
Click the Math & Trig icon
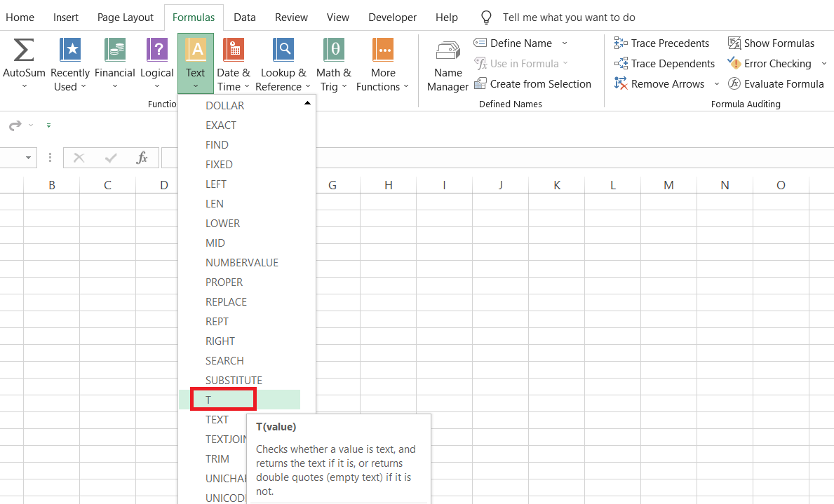(333, 50)
